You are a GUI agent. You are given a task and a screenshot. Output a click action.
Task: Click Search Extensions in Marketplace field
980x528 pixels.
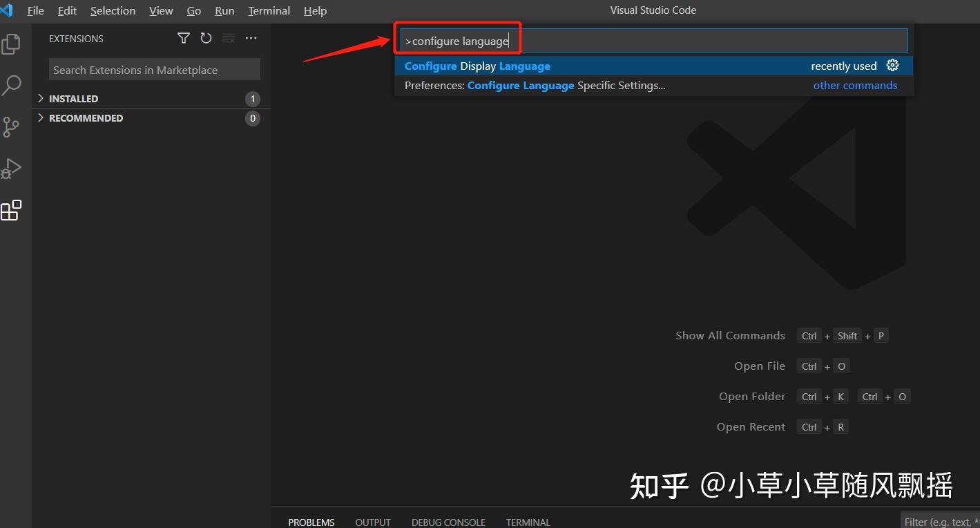[155, 70]
